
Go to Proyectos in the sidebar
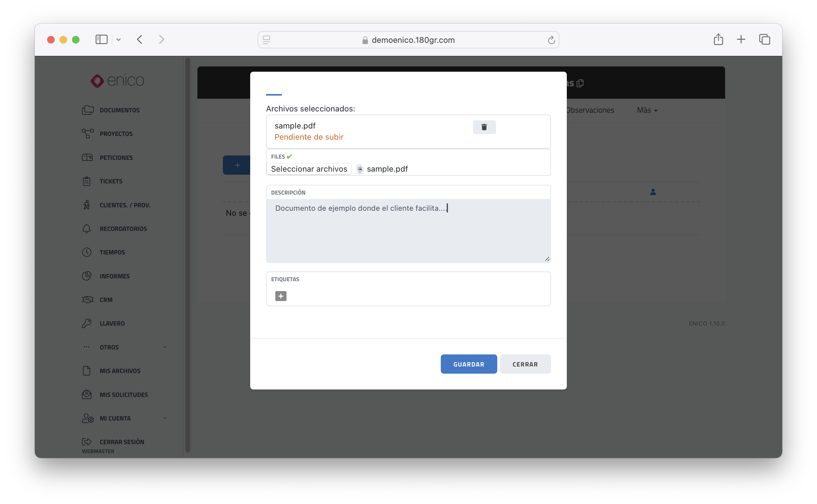(116, 134)
